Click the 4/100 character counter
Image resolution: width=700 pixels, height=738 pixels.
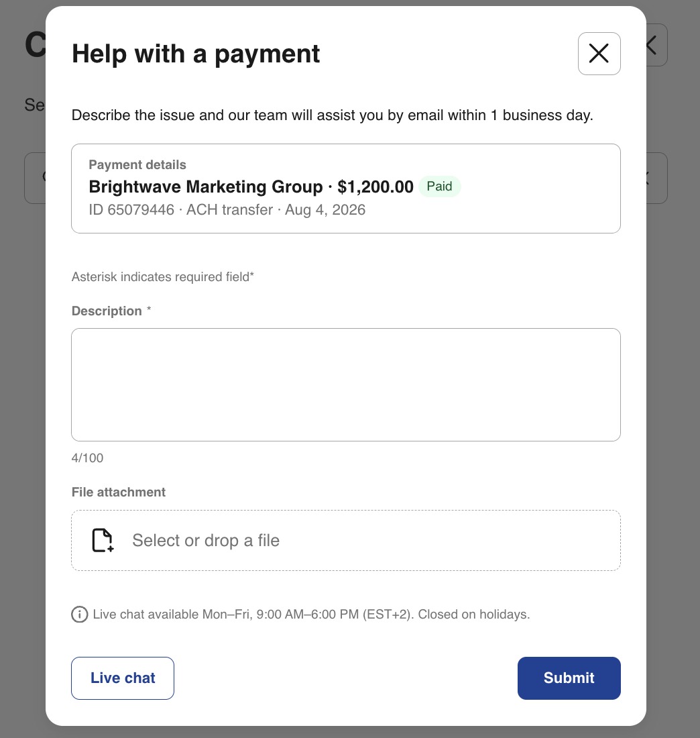point(87,458)
